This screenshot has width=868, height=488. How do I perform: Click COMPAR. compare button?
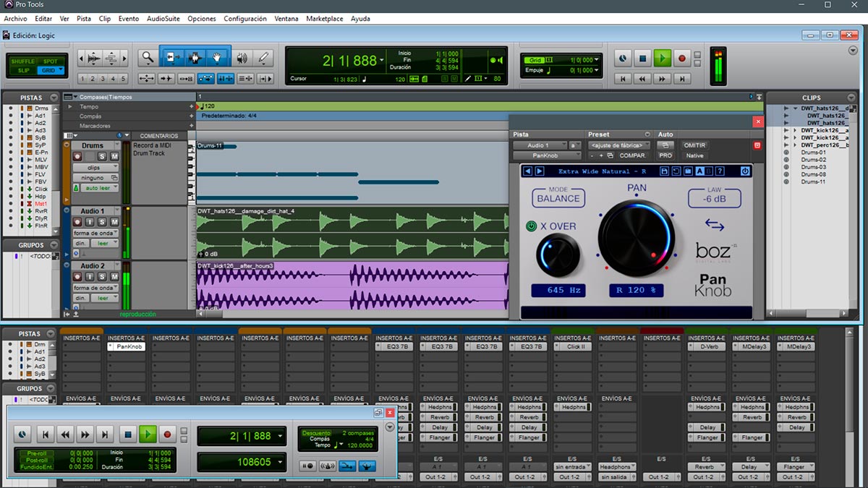pos(631,155)
